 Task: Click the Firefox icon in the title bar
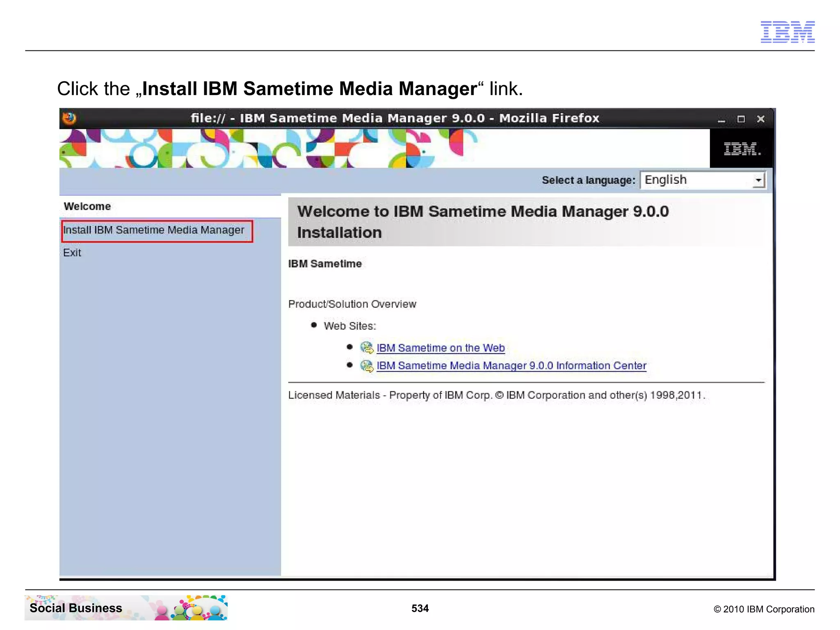pyautogui.click(x=69, y=118)
